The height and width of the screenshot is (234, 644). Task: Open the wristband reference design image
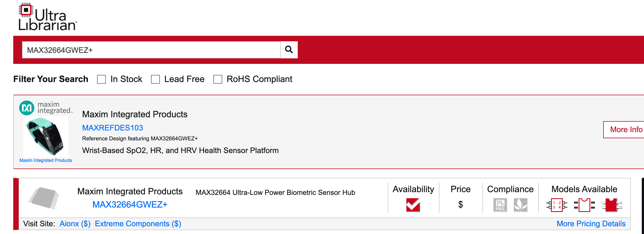tap(46, 137)
